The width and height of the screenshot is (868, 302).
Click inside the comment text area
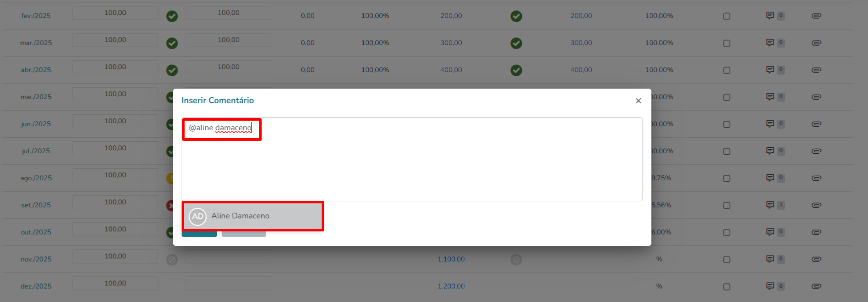(x=412, y=159)
